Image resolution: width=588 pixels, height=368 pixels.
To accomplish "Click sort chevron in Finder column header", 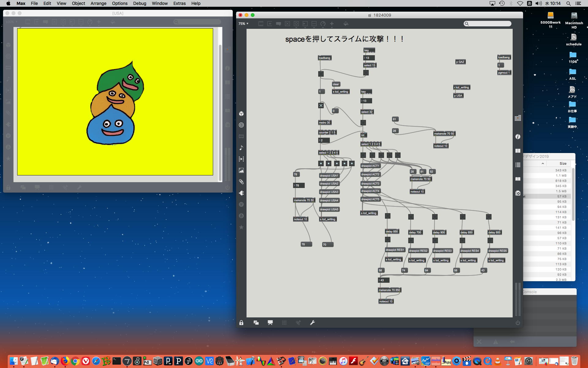I will tap(543, 163).
